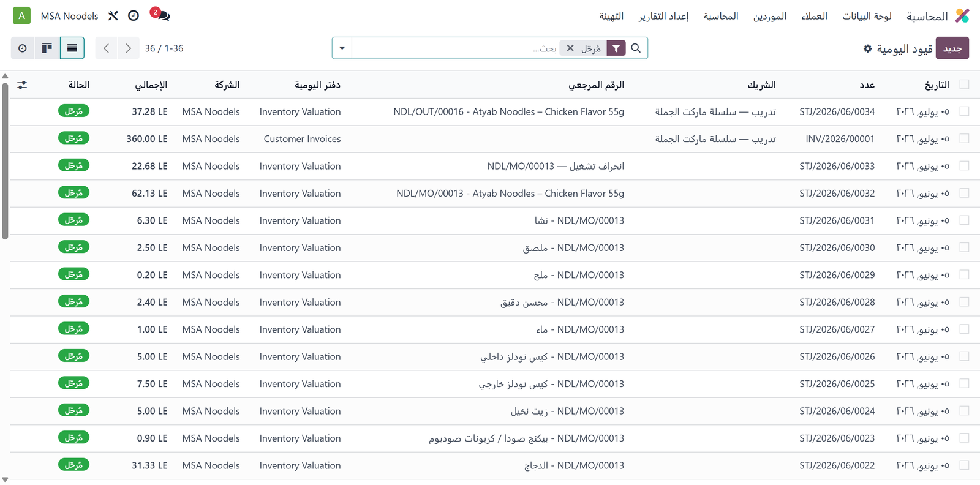
Task: Tick the checkbox for STJ/2026/06/0027
Action: 964,329
